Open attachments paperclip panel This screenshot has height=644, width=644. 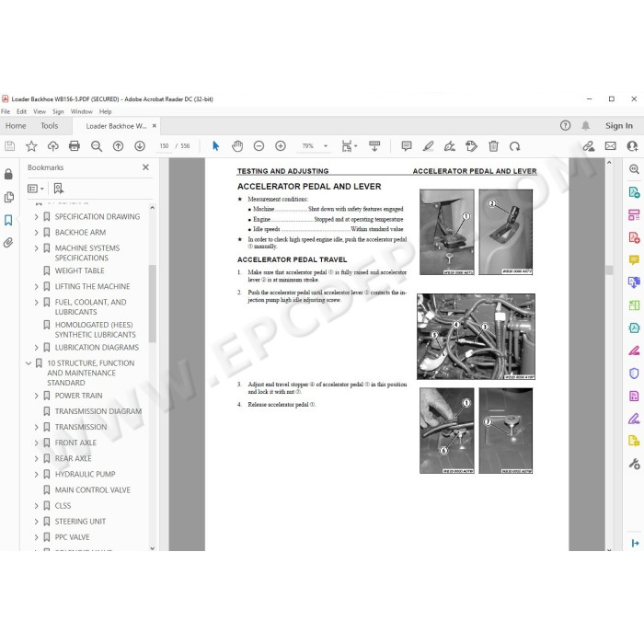tap(8, 243)
